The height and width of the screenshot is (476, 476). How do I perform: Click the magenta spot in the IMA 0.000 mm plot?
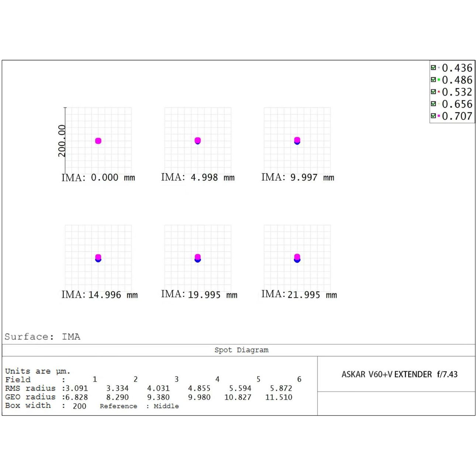[98, 141]
